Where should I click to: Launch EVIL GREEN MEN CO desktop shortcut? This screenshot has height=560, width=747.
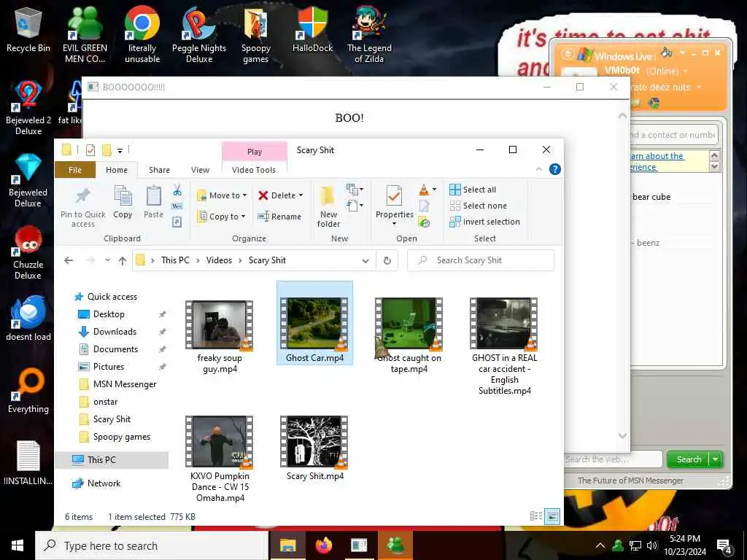(85, 34)
